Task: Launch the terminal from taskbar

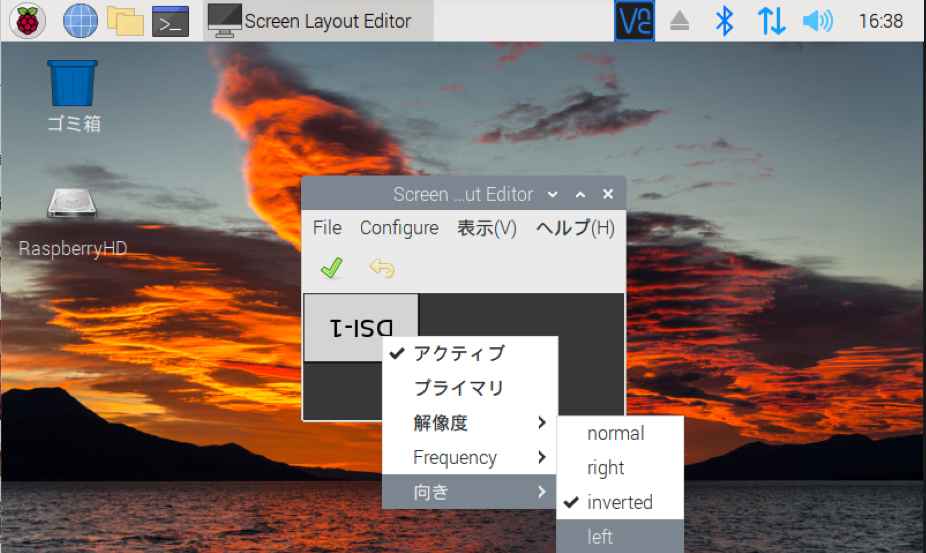Action: [x=171, y=21]
